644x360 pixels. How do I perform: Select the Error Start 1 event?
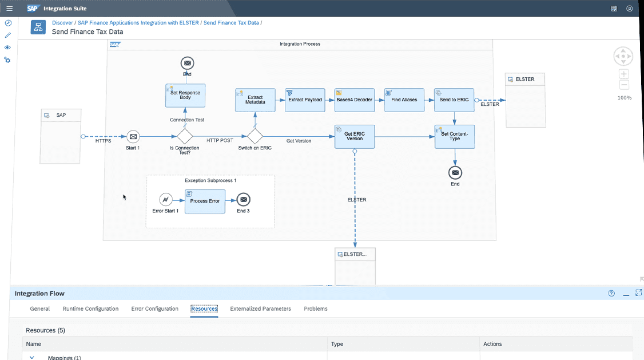point(165,200)
